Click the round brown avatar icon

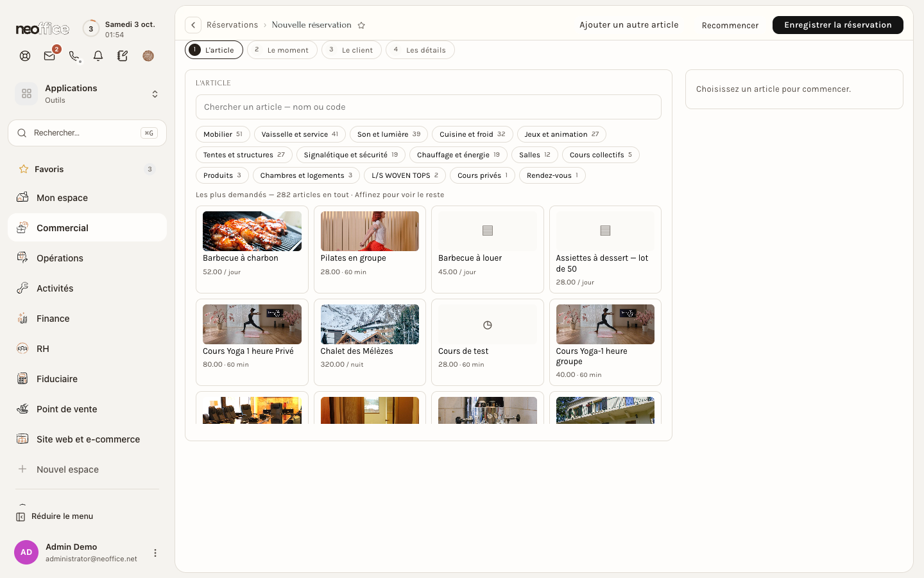click(x=148, y=56)
